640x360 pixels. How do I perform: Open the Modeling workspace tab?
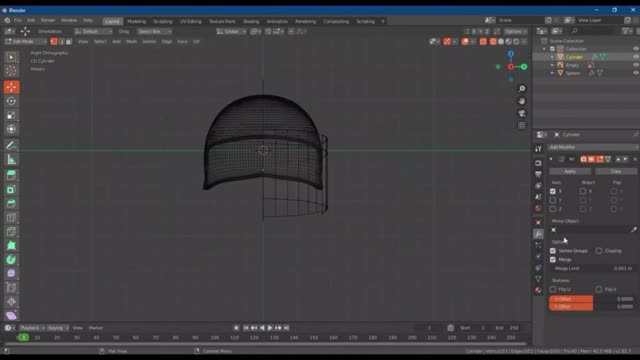pos(136,21)
